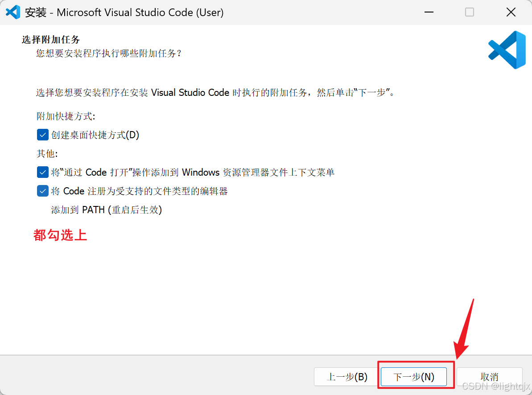Proceed with the 下一步(N) button
The height and width of the screenshot is (395, 532).
413,377
